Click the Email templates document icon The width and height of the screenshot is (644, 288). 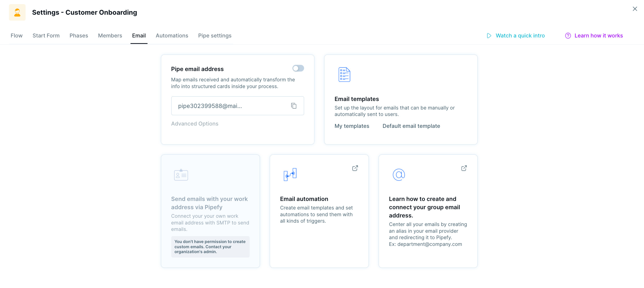[x=344, y=75]
